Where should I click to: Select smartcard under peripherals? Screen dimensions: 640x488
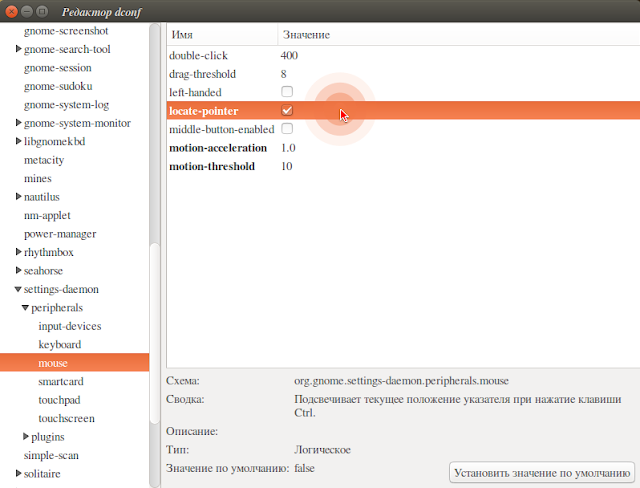tap(61, 381)
